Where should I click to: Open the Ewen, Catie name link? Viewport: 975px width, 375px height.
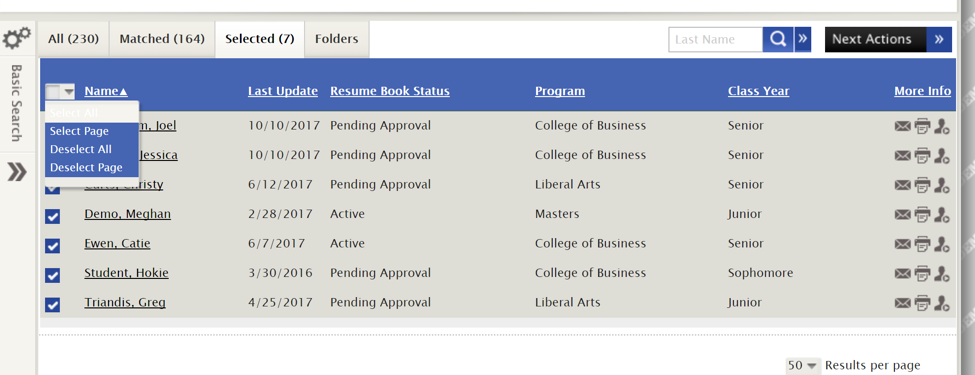pos(117,243)
